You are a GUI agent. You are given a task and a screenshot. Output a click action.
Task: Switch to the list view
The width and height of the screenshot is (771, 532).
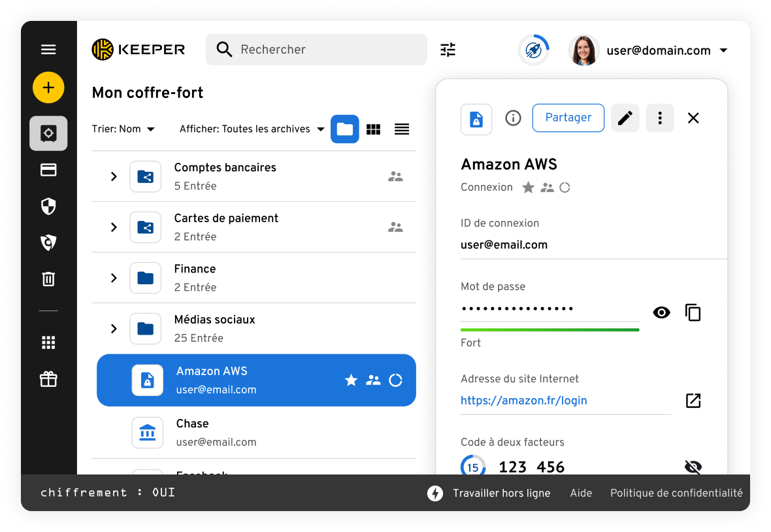click(x=402, y=129)
